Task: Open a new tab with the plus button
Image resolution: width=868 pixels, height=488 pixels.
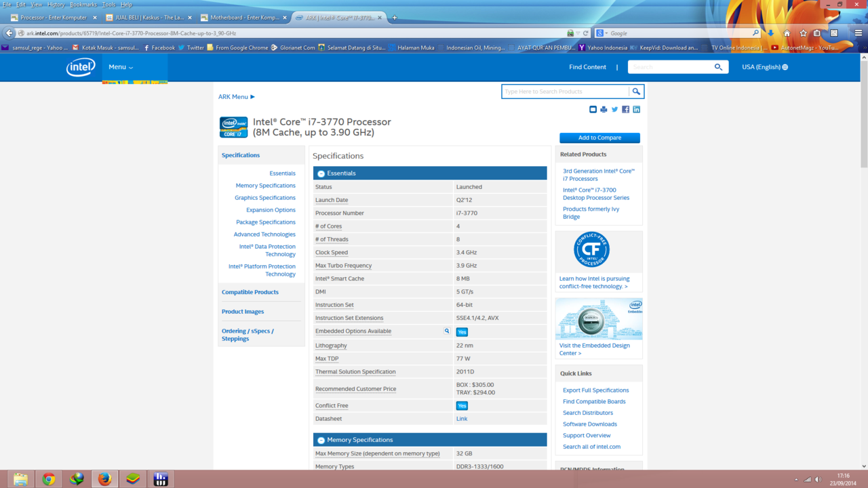Action: point(394,18)
